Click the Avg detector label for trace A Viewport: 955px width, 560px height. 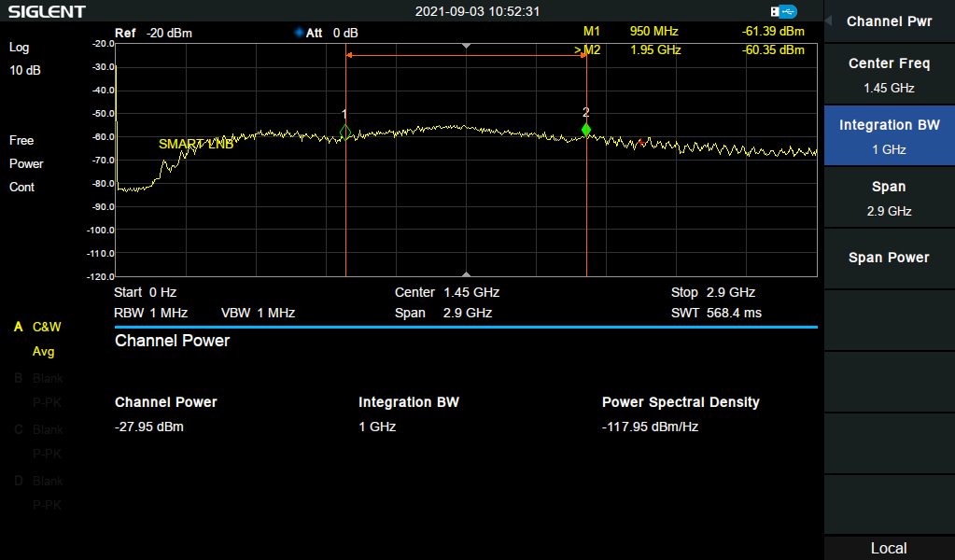(43, 351)
